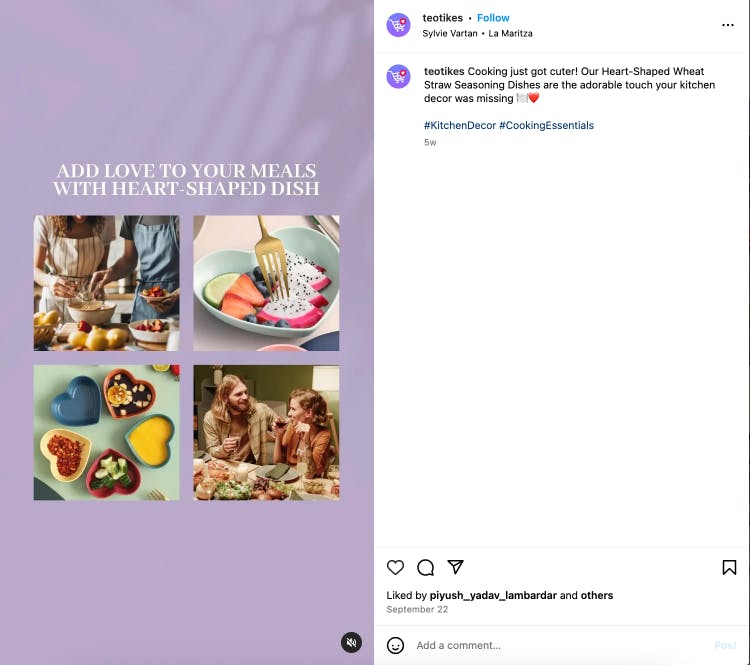Image resolution: width=750 pixels, height=665 pixels.
Task: Click teotikes username in caption
Action: pos(444,71)
